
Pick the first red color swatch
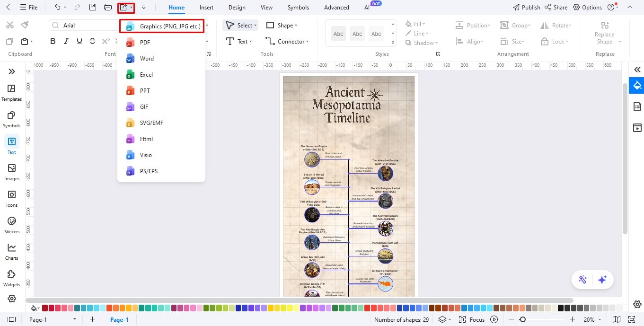[45, 308]
